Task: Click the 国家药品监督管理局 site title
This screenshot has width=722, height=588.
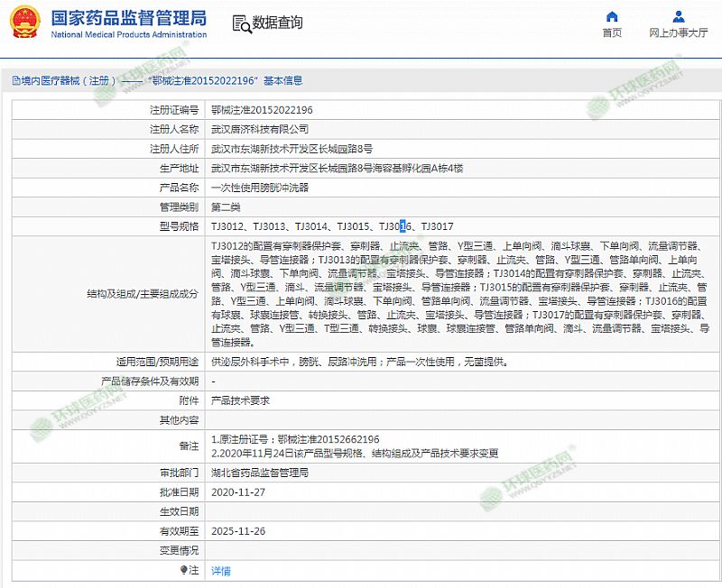Action: [128, 18]
